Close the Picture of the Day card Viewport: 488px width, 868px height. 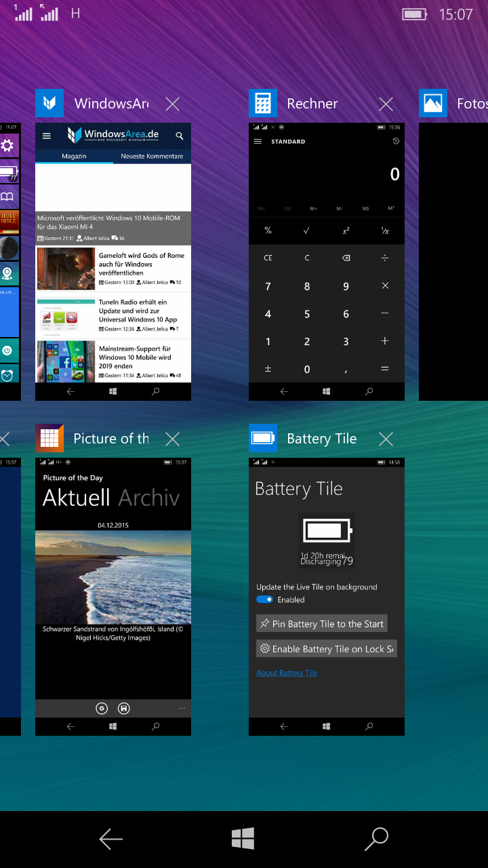coord(173,439)
